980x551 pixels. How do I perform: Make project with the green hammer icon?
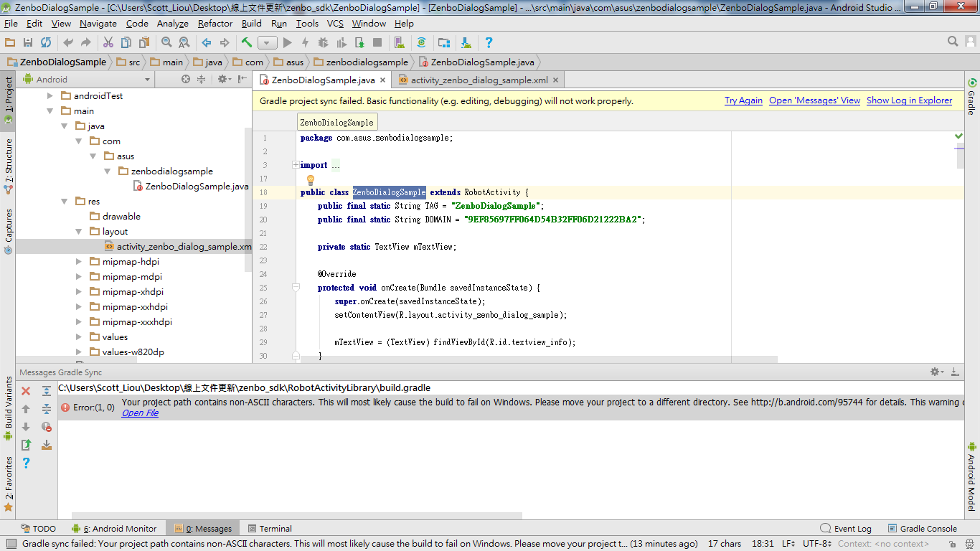pyautogui.click(x=247, y=42)
